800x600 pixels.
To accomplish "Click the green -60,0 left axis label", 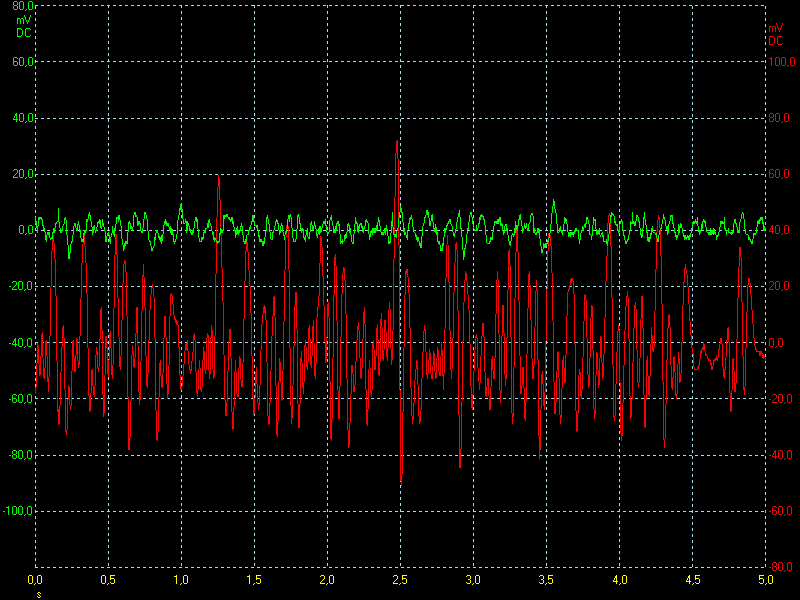I will (x=21, y=398).
